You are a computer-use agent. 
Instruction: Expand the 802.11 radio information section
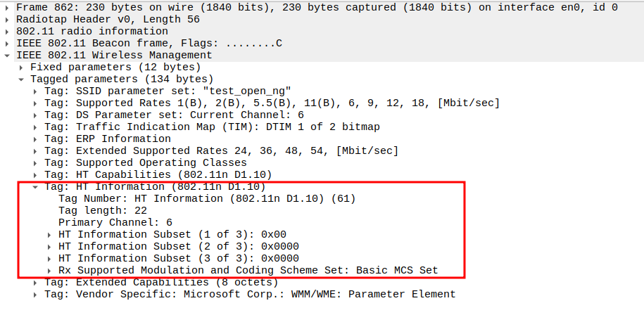coord(7,31)
